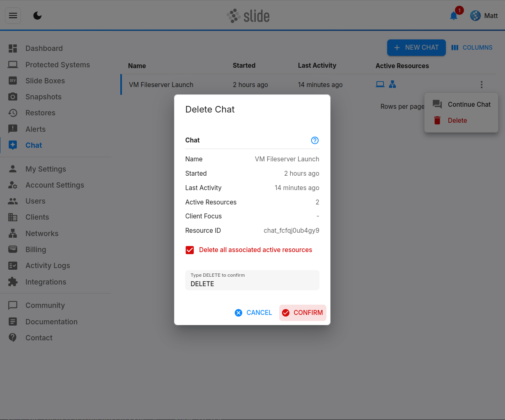Click the help circle icon beside Chat heading
The width and height of the screenshot is (505, 420).
(x=315, y=140)
